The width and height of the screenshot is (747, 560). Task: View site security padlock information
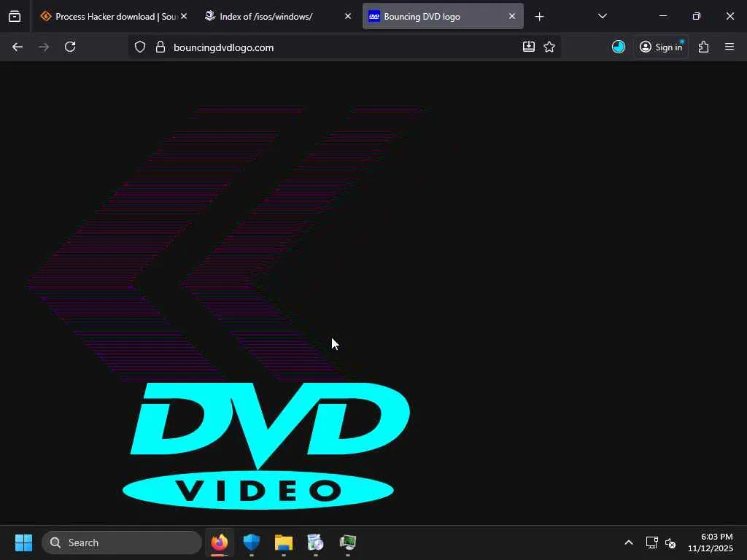click(160, 47)
